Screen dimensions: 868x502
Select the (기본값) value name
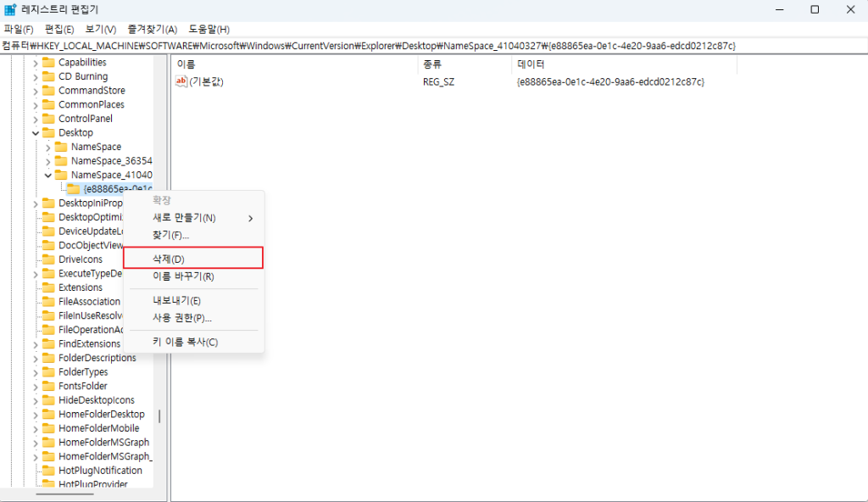point(207,82)
